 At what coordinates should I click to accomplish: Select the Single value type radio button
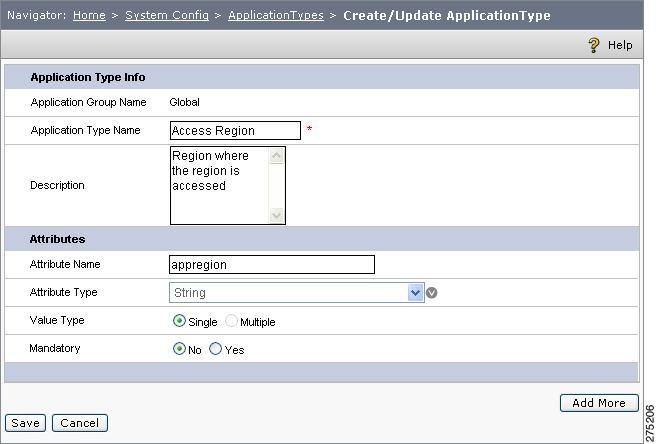tap(179, 321)
